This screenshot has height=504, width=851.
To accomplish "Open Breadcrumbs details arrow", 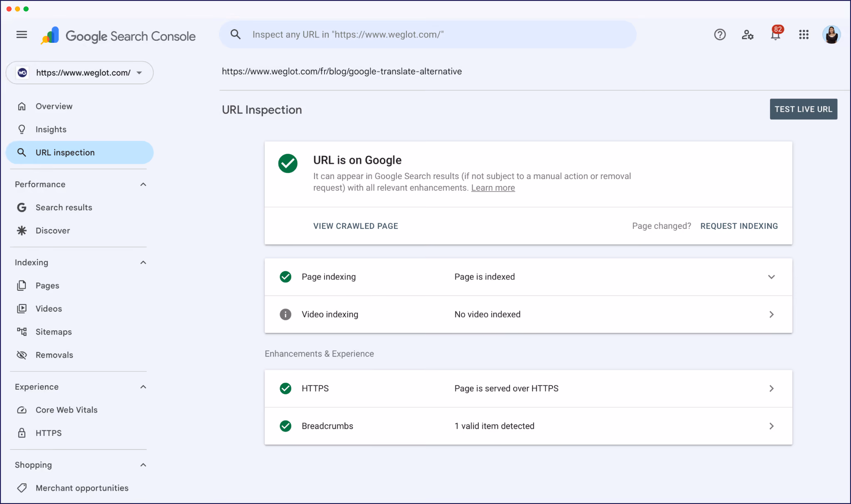I will (771, 426).
